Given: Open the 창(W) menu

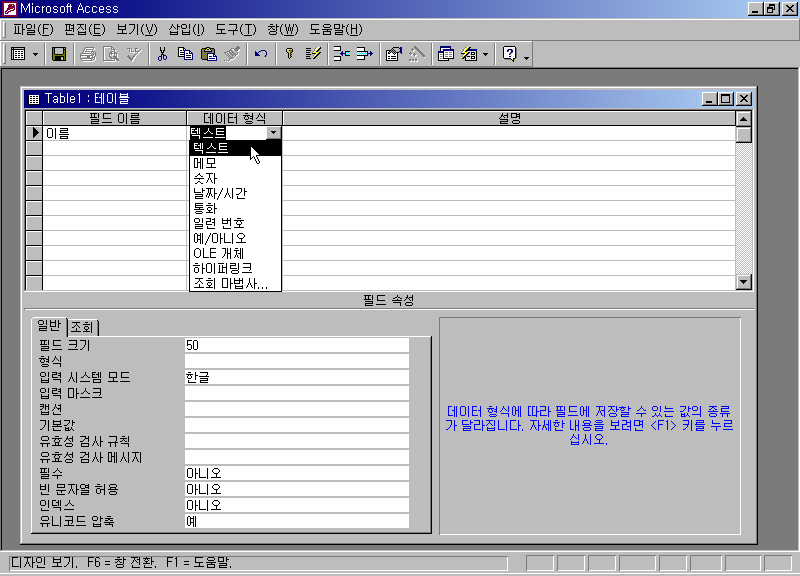Looking at the screenshot, I should [x=282, y=30].
